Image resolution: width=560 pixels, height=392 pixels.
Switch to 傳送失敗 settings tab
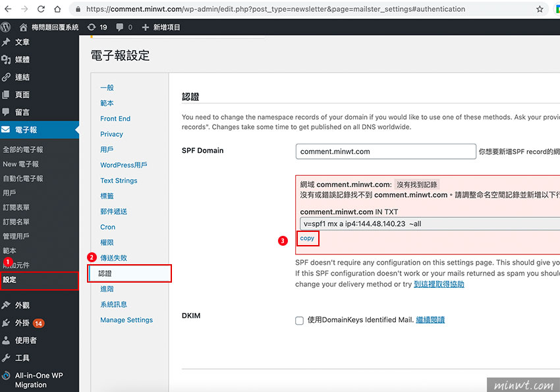tap(114, 258)
